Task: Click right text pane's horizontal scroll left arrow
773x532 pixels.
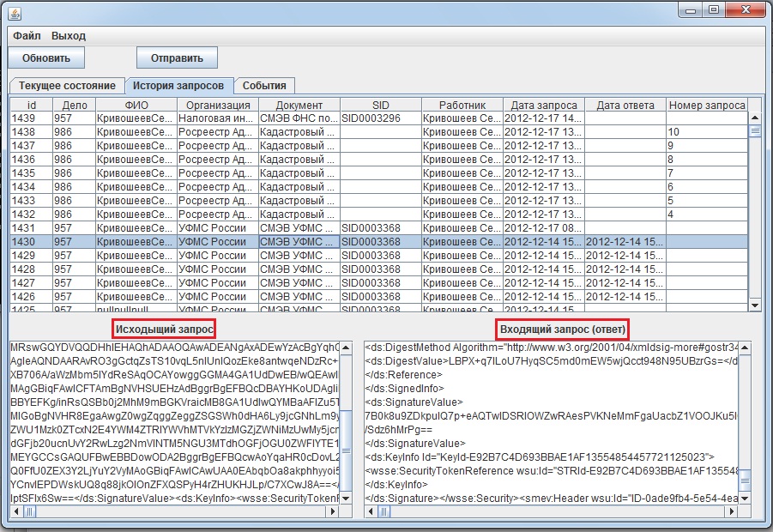Action: point(371,512)
